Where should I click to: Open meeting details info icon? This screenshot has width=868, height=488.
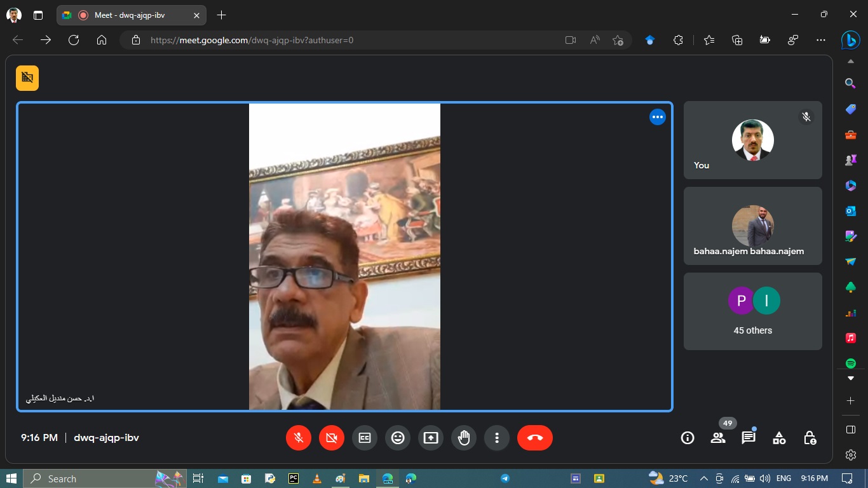[688, 438]
